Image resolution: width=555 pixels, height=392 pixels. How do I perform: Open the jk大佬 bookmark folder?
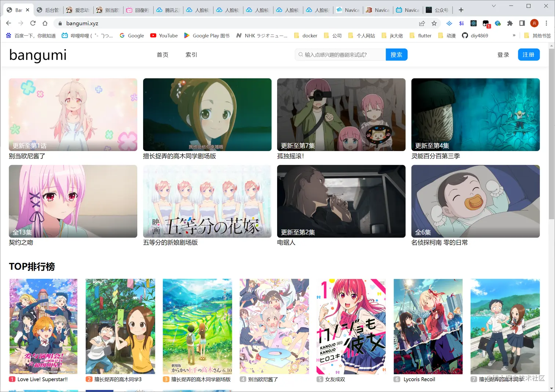[392, 36]
